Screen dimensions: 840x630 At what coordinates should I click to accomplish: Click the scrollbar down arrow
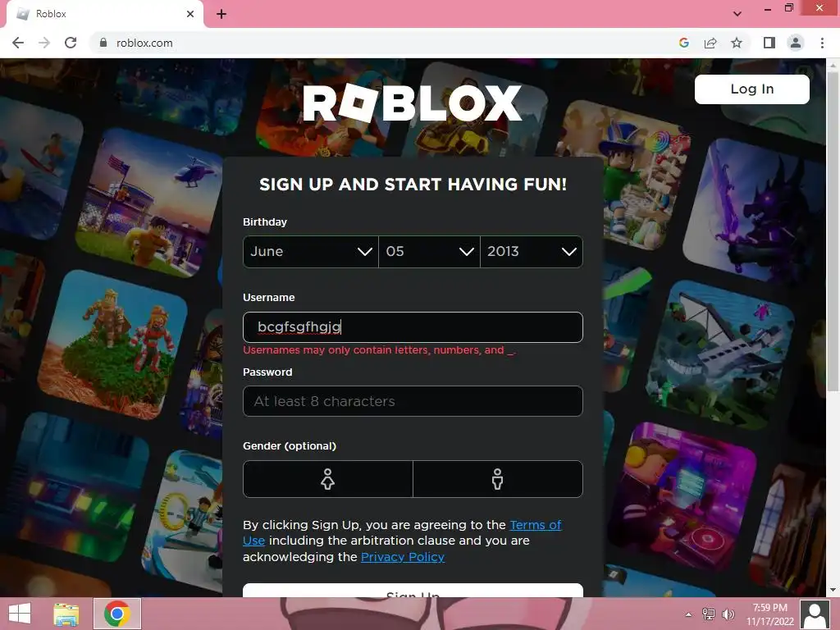[833, 590]
